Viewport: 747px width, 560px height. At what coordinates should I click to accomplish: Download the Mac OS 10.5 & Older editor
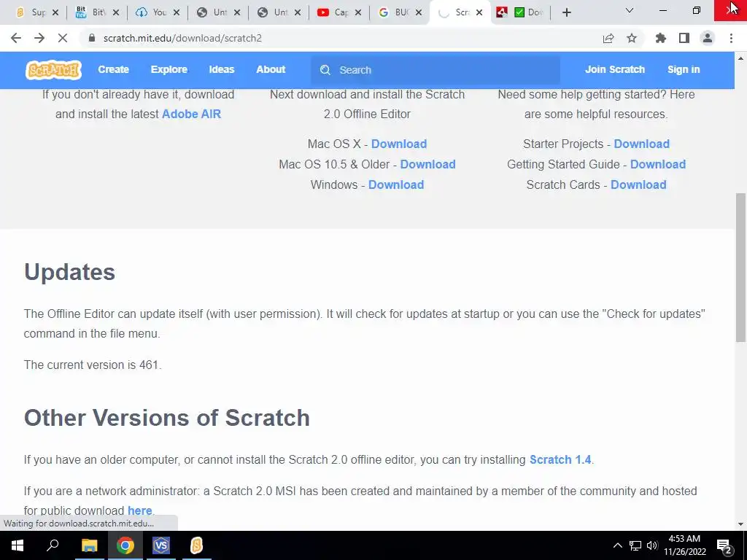tap(427, 164)
